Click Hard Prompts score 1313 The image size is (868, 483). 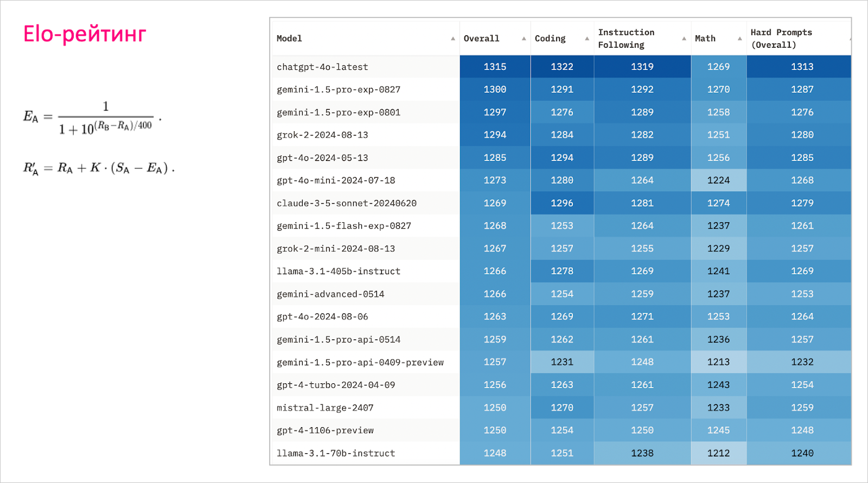(x=802, y=67)
